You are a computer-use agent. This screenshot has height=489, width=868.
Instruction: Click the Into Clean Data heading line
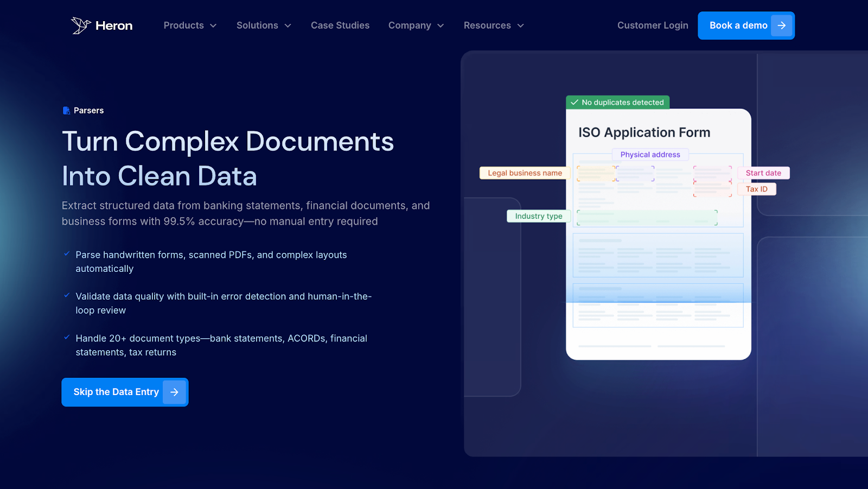click(x=159, y=176)
